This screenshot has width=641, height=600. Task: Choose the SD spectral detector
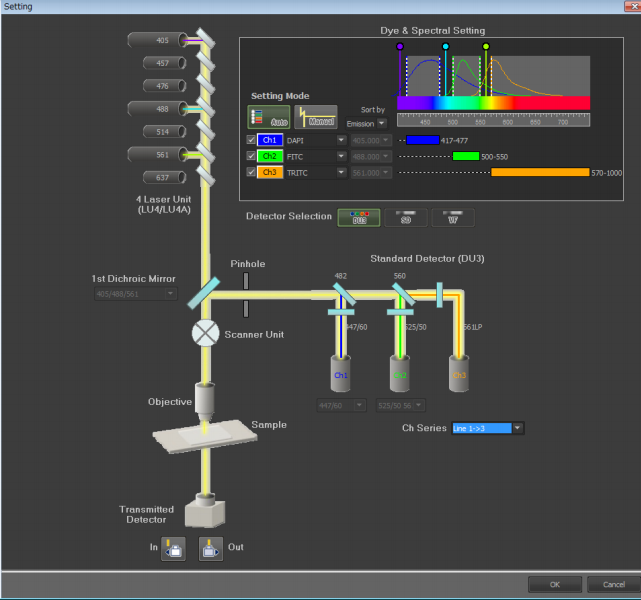tap(406, 217)
